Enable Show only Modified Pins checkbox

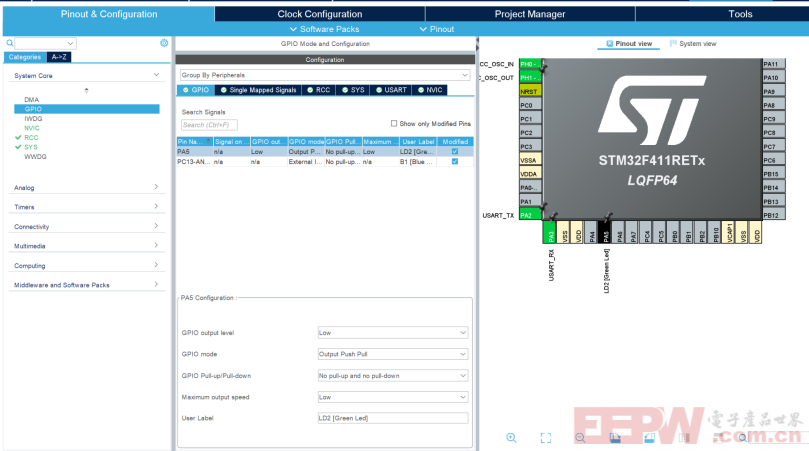[394, 123]
